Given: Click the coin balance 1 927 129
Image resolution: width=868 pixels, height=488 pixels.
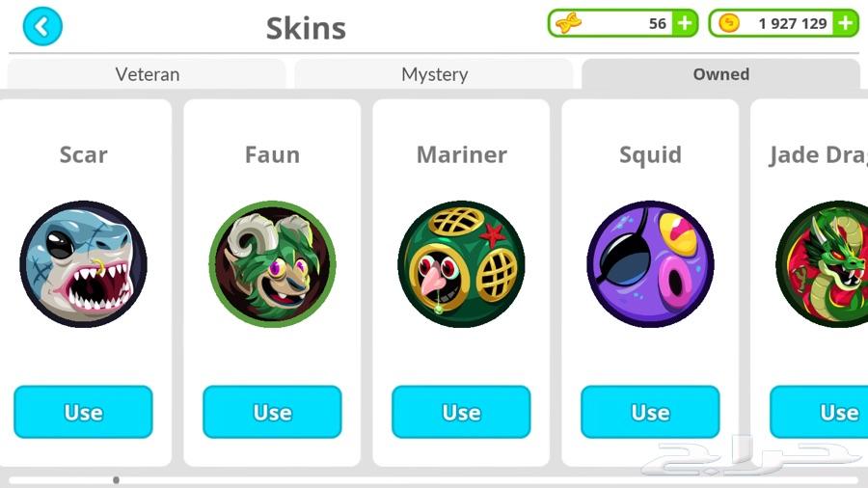Looking at the screenshot, I should click(x=793, y=23).
